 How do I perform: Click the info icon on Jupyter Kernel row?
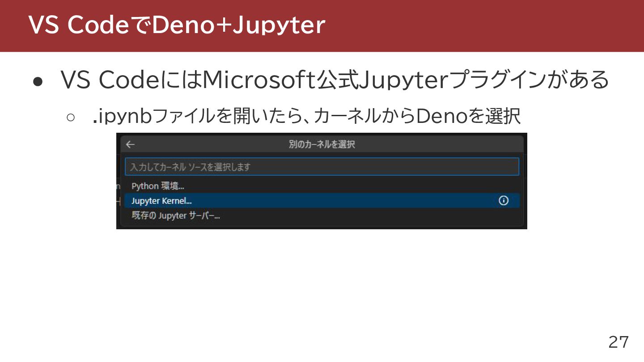[504, 201]
